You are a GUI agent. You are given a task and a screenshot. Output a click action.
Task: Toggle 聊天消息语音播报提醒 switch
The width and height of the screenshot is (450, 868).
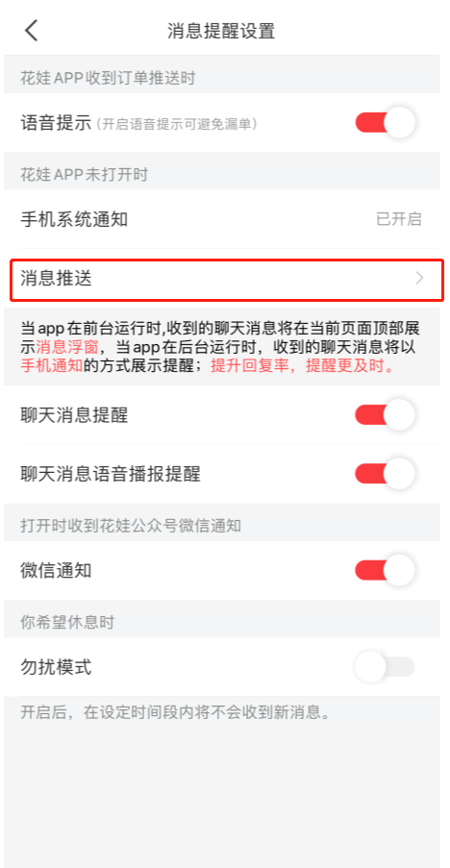point(385,474)
